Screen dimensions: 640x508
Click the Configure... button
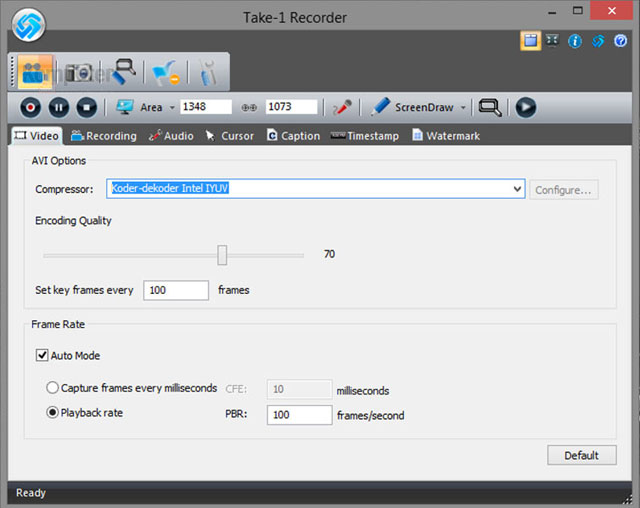pyautogui.click(x=564, y=190)
